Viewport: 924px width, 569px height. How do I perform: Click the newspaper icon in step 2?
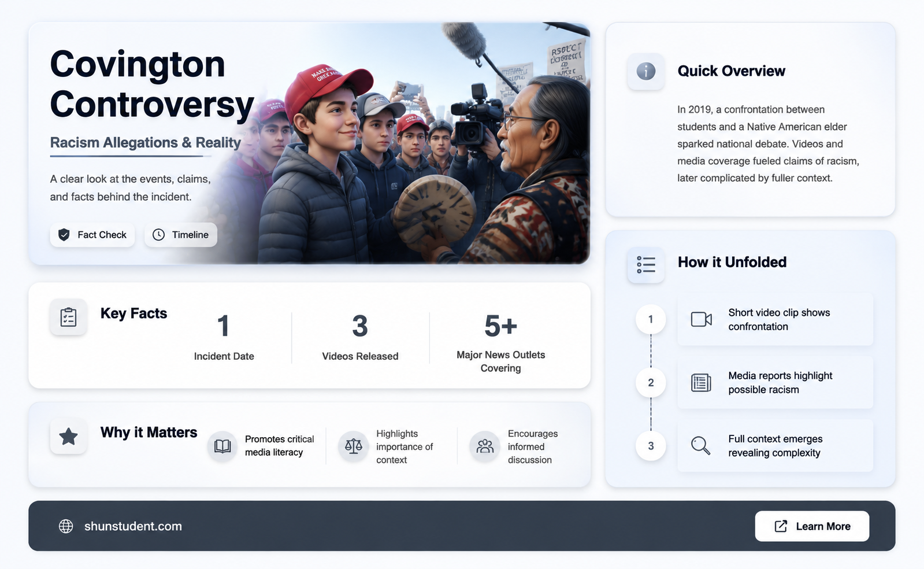pos(701,383)
